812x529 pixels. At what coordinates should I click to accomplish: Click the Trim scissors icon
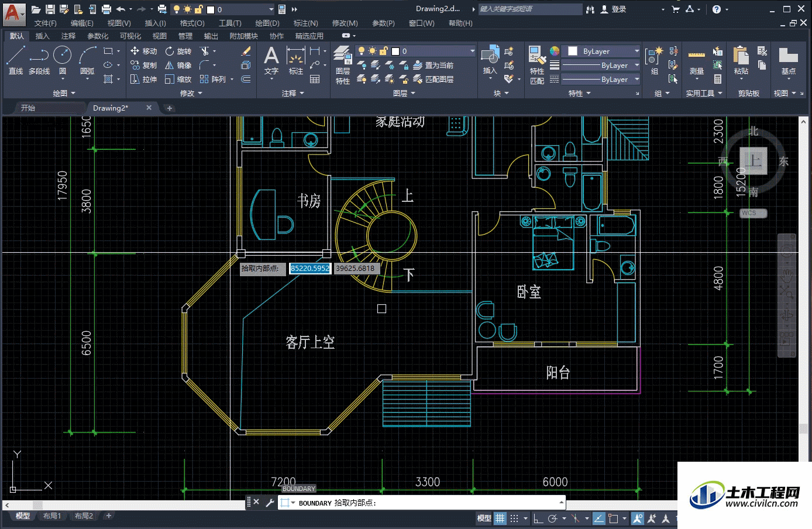pos(204,51)
